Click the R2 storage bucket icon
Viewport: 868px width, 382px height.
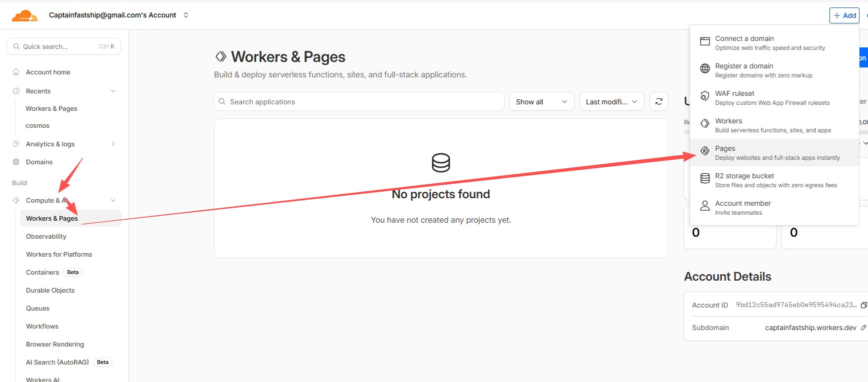[704, 179]
